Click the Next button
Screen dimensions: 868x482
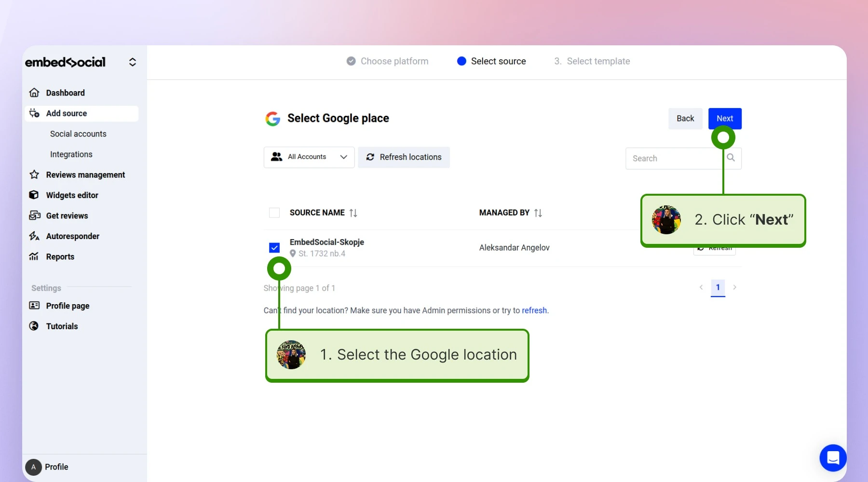tap(725, 119)
